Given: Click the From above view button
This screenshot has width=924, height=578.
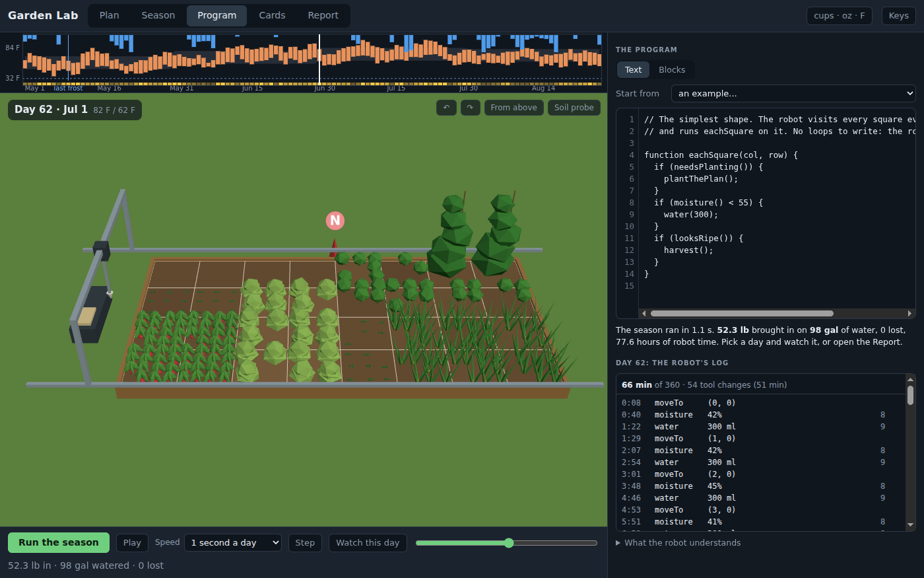Looking at the screenshot, I should tap(513, 108).
